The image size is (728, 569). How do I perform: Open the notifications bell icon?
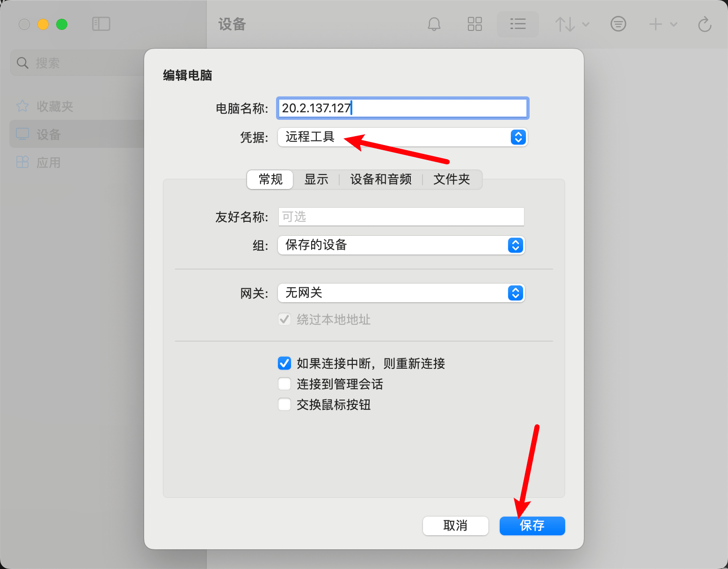(x=434, y=24)
